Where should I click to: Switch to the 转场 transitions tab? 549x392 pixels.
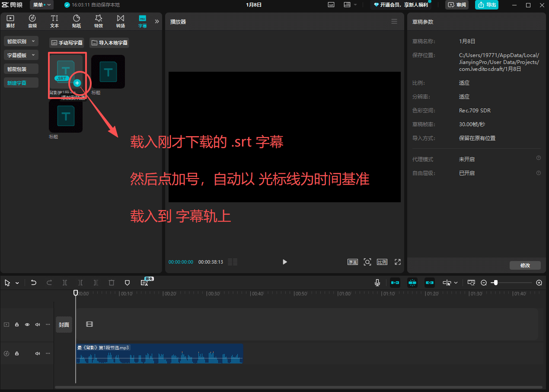click(121, 21)
